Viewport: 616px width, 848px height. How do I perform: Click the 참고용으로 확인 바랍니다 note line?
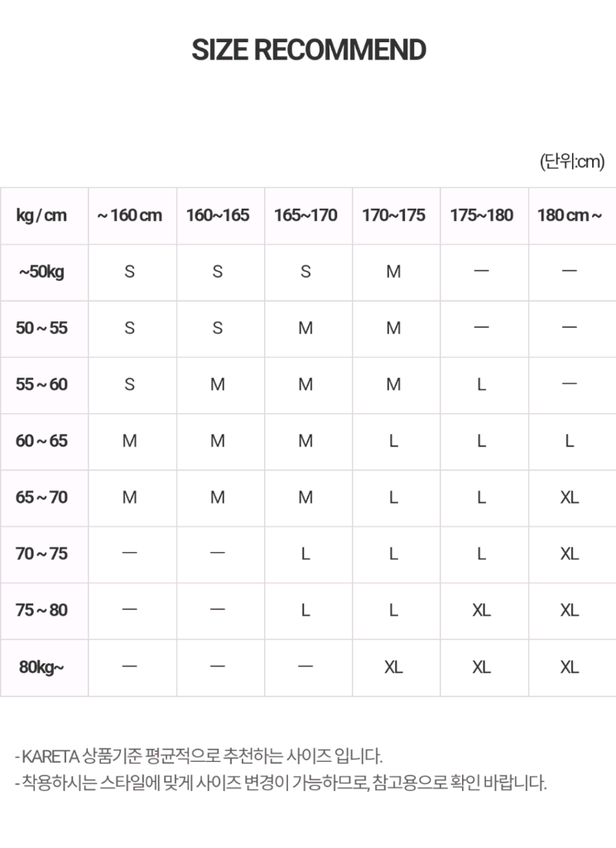282,783
